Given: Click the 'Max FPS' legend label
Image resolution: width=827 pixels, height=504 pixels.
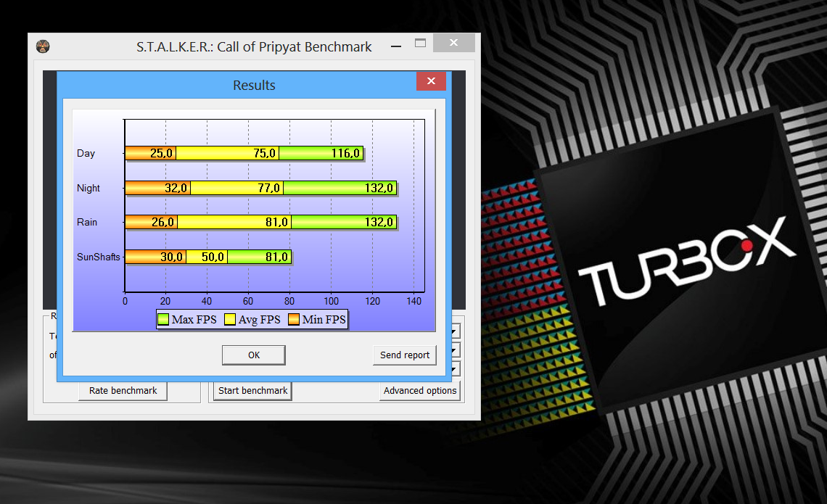Looking at the screenshot, I should point(194,320).
